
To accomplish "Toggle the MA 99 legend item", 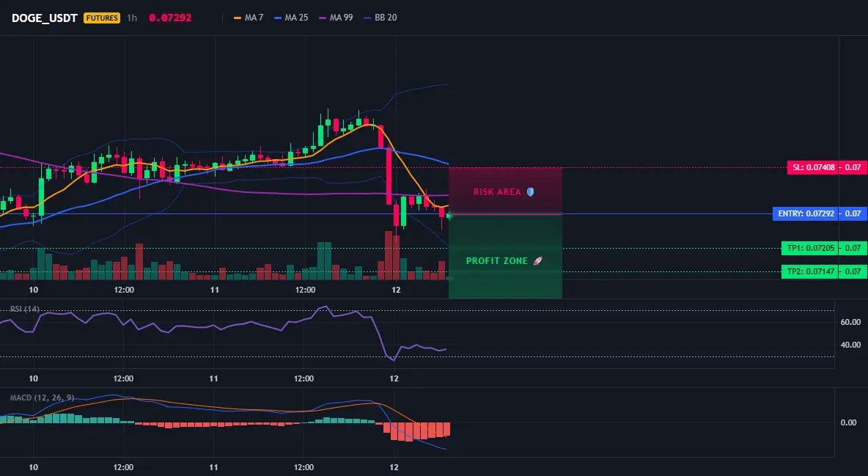I will (336, 18).
